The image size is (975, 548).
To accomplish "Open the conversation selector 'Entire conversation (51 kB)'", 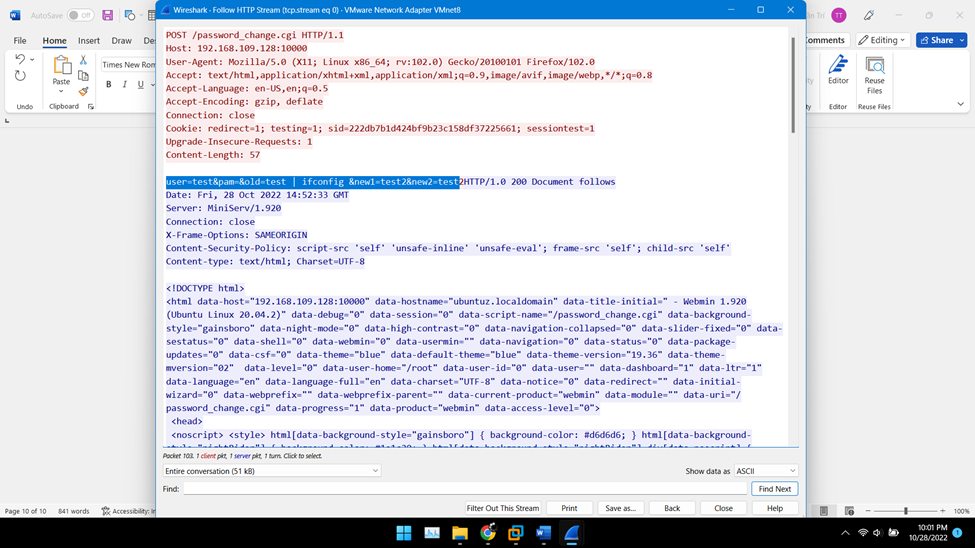I will click(x=272, y=471).
